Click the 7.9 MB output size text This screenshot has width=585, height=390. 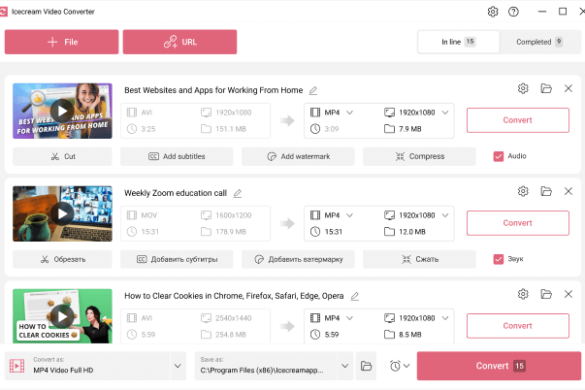coord(410,129)
